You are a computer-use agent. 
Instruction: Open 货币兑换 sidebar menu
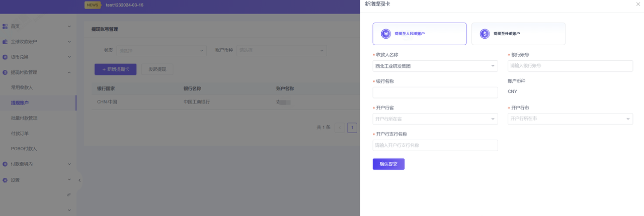click(38, 57)
